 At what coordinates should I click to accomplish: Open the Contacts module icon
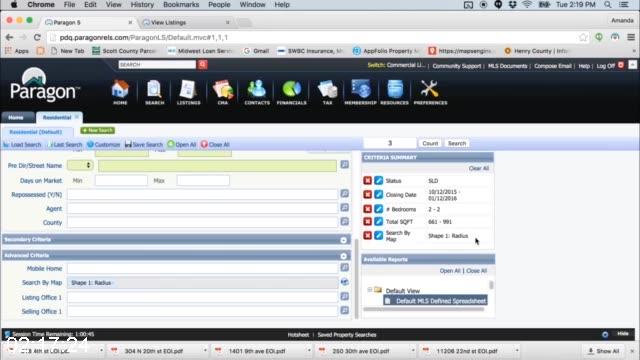(257, 92)
